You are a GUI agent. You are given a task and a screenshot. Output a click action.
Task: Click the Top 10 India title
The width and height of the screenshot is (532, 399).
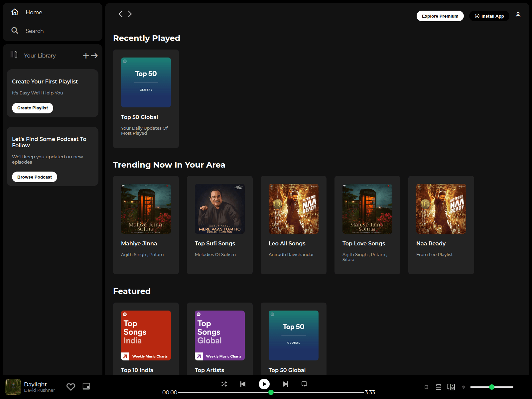tap(137, 370)
